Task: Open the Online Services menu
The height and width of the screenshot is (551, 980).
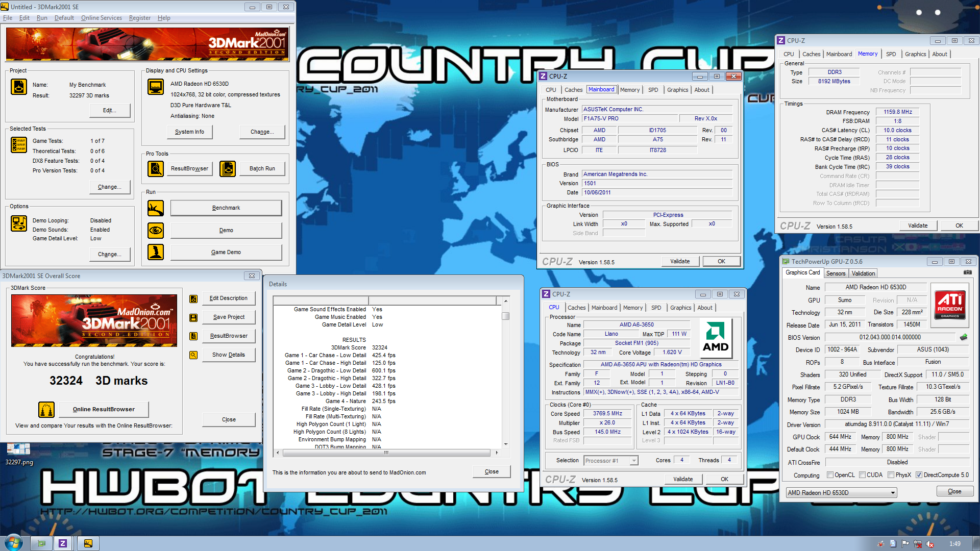Action: pos(102,18)
